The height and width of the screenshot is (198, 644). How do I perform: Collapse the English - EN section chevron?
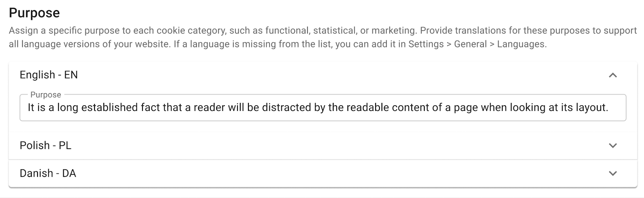(x=613, y=75)
